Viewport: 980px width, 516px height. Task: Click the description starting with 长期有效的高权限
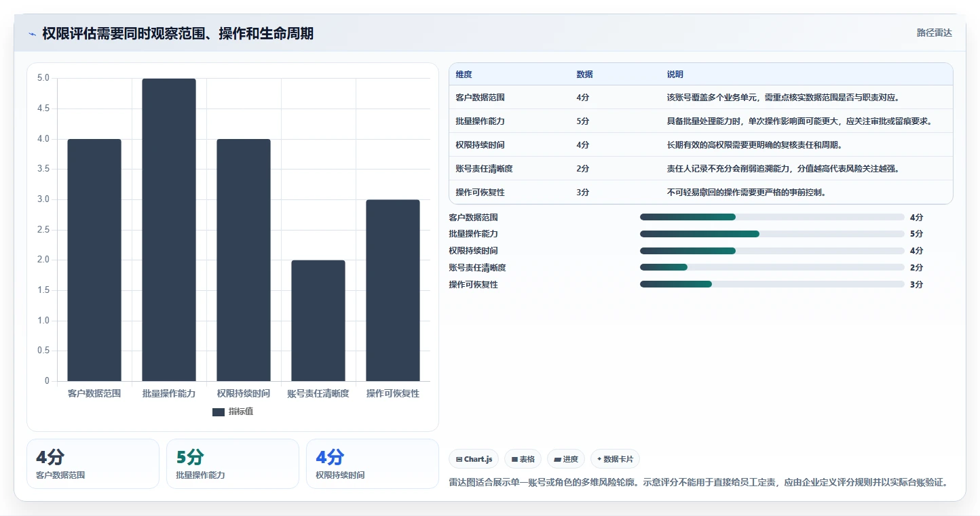coord(755,145)
